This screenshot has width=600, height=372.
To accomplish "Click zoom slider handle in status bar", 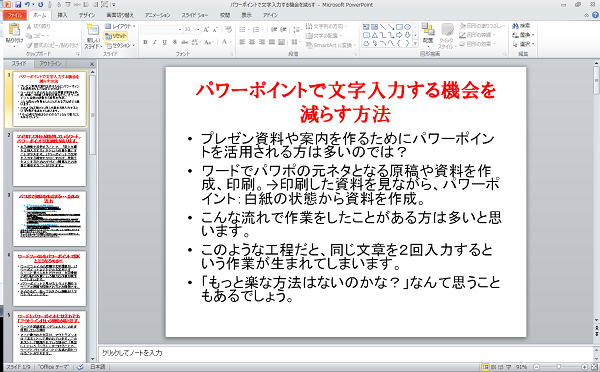I will pyautogui.click(x=559, y=367).
